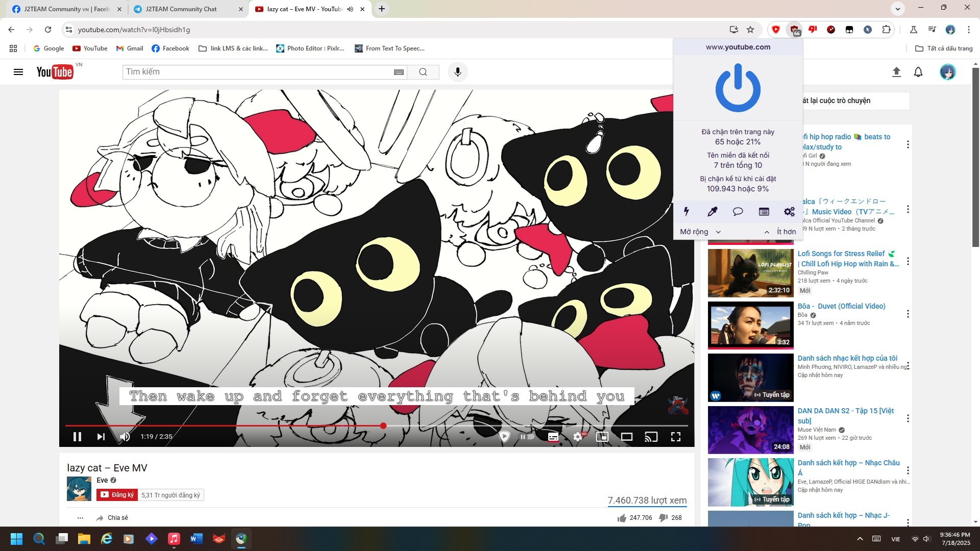Click the shield play icon in player

(x=504, y=436)
